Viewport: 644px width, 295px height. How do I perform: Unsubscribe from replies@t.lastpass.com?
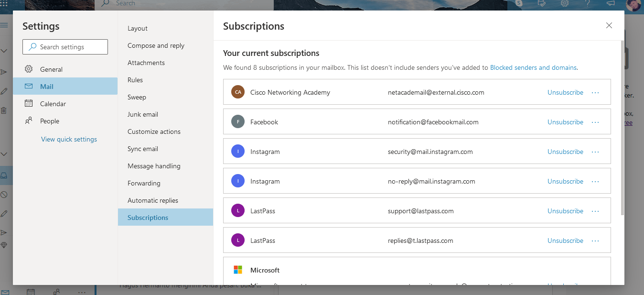coord(565,240)
